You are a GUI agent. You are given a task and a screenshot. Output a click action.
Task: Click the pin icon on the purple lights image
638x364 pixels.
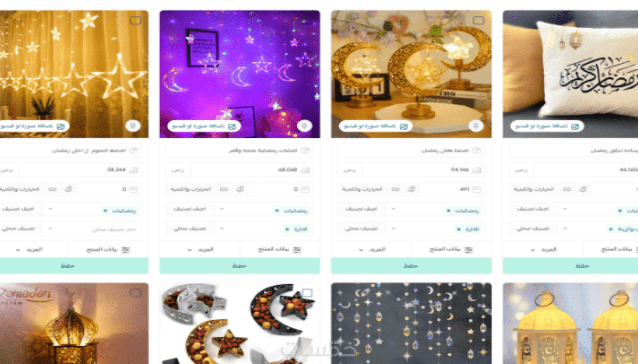(x=304, y=126)
